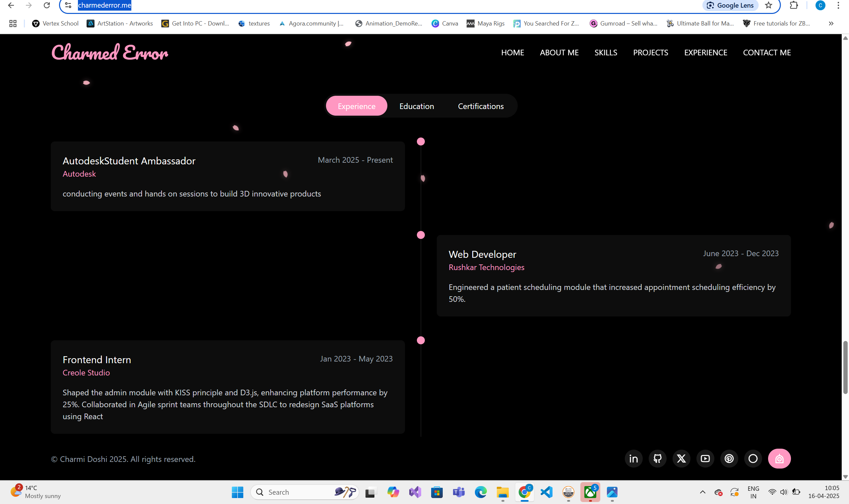The width and height of the screenshot is (849, 504).
Task: Click the Charmed Error logo
Action: [x=109, y=53]
